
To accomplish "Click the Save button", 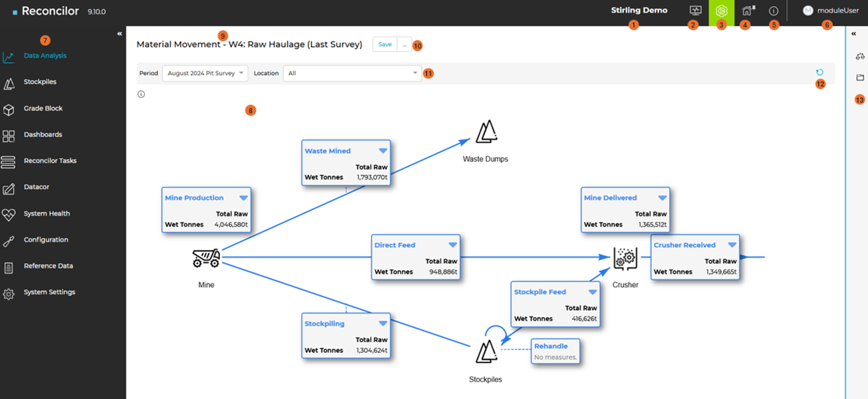I will click(385, 44).
